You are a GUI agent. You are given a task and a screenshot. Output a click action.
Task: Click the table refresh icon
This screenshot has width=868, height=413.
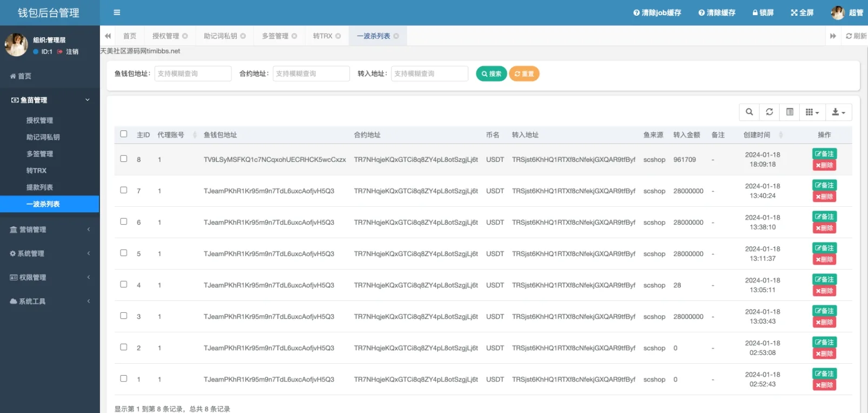[x=769, y=112]
